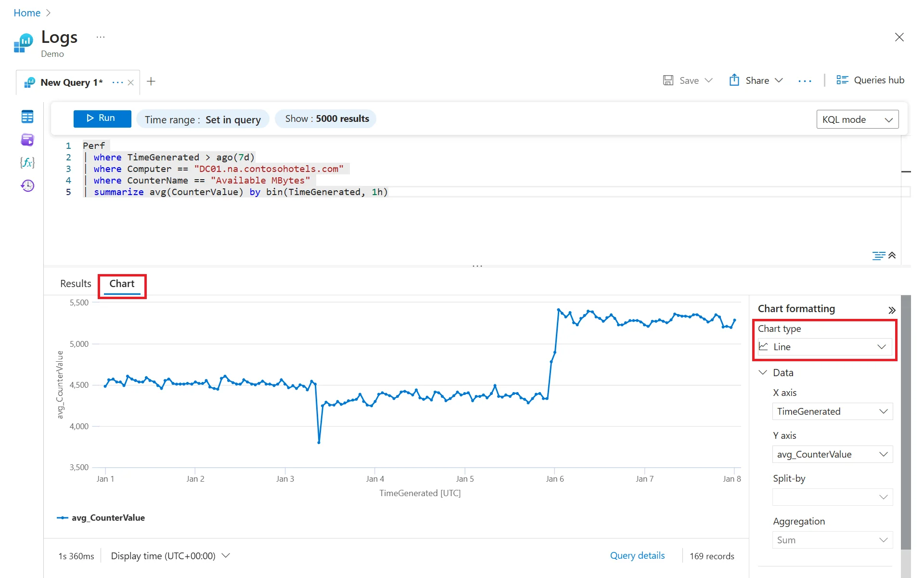Open the Queries sidebar icon
924x578 pixels.
pyautogui.click(x=27, y=140)
